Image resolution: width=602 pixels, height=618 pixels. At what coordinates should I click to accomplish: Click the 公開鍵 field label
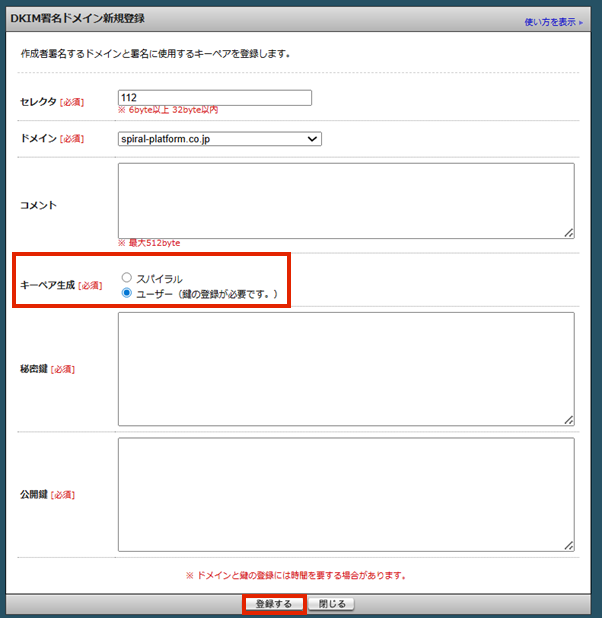[x=34, y=495]
